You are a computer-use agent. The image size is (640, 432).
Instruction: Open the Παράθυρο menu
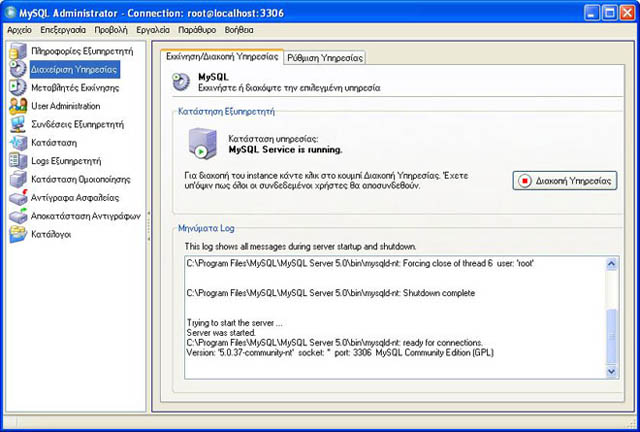(197, 30)
